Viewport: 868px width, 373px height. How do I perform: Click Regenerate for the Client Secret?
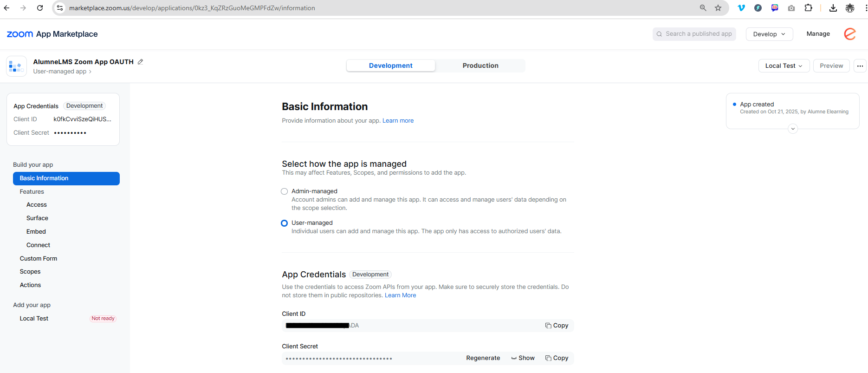coord(483,358)
